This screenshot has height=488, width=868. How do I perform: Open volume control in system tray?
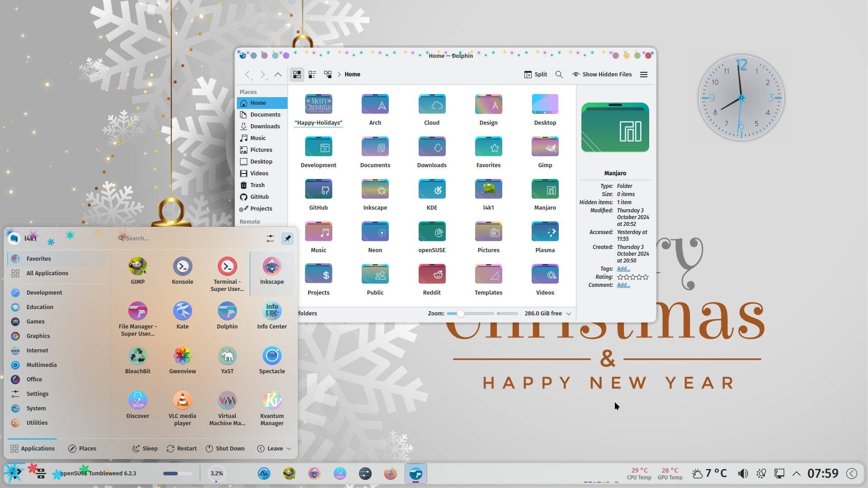click(x=743, y=474)
